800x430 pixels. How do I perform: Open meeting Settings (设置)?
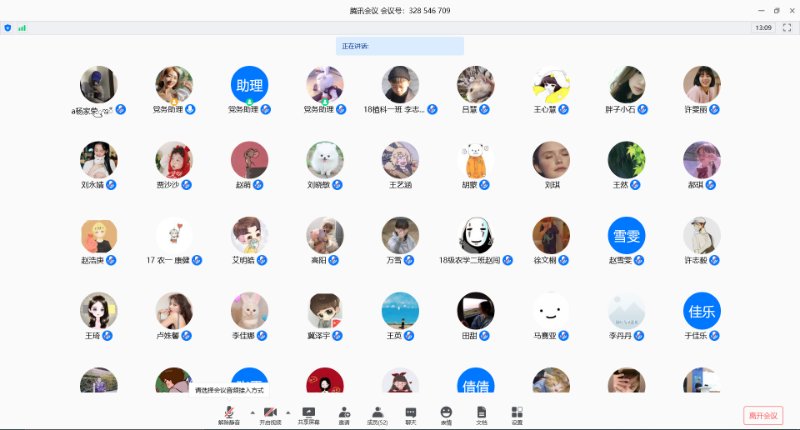coord(516,414)
